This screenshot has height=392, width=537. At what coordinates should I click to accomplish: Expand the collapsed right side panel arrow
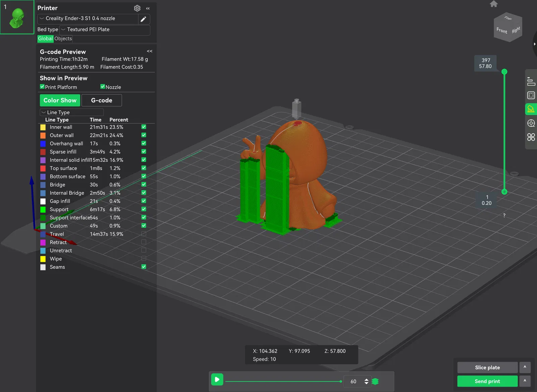point(535,44)
